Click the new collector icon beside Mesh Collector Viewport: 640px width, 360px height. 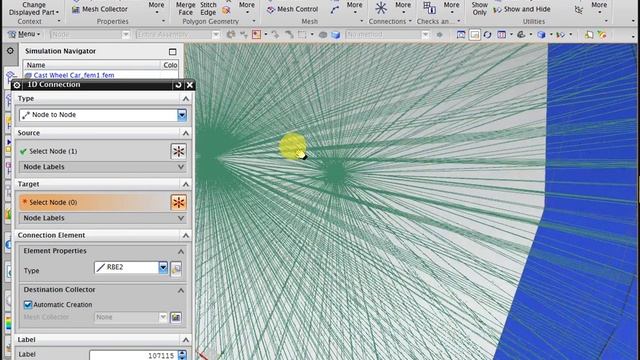click(x=176, y=317)
